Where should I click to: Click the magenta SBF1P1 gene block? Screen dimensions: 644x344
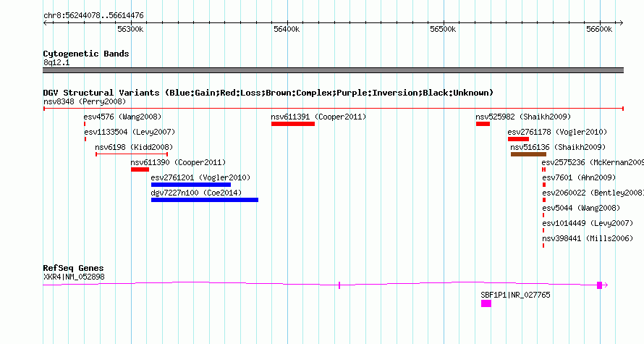pos(486,303)
